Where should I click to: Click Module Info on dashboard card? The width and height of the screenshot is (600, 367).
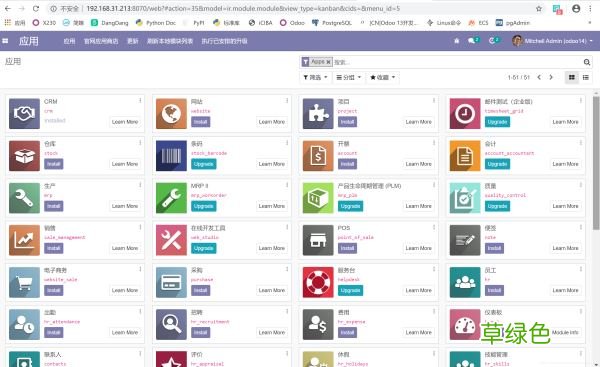coord(565,332)
